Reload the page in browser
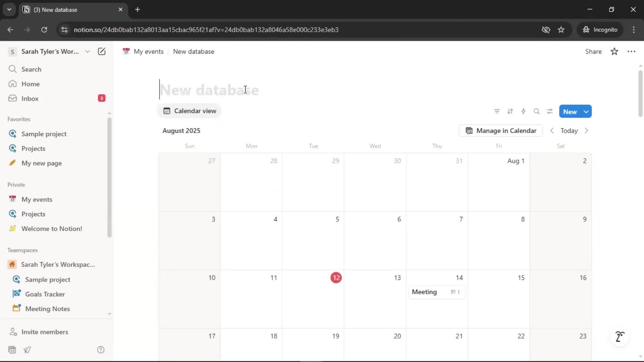 coord(44,29)
